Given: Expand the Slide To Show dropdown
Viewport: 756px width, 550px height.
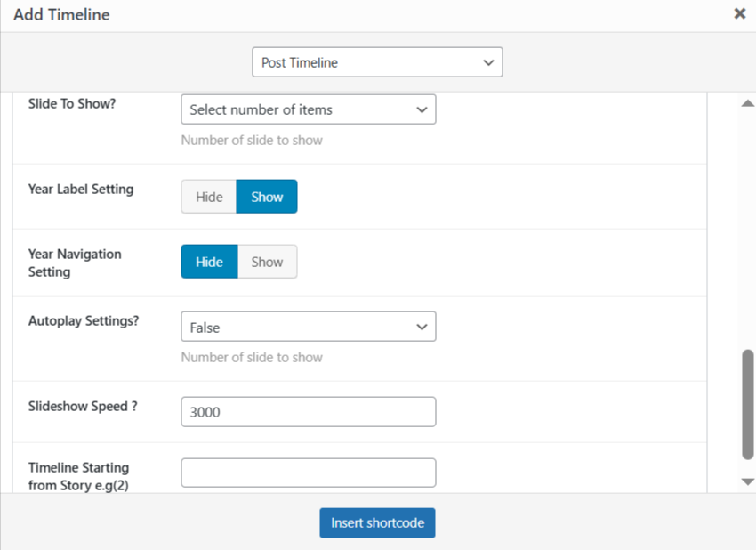Looking at the screenshot, I should [308, 109].
